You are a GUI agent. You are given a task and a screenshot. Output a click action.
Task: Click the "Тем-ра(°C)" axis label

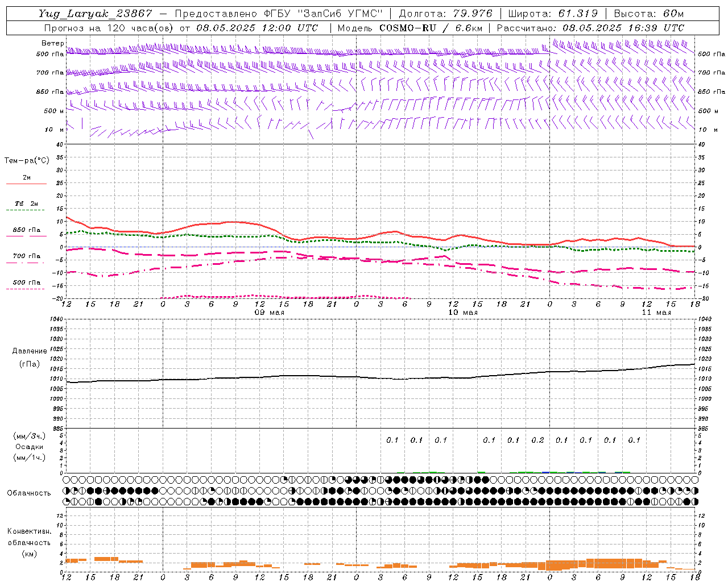coord(27,160)
